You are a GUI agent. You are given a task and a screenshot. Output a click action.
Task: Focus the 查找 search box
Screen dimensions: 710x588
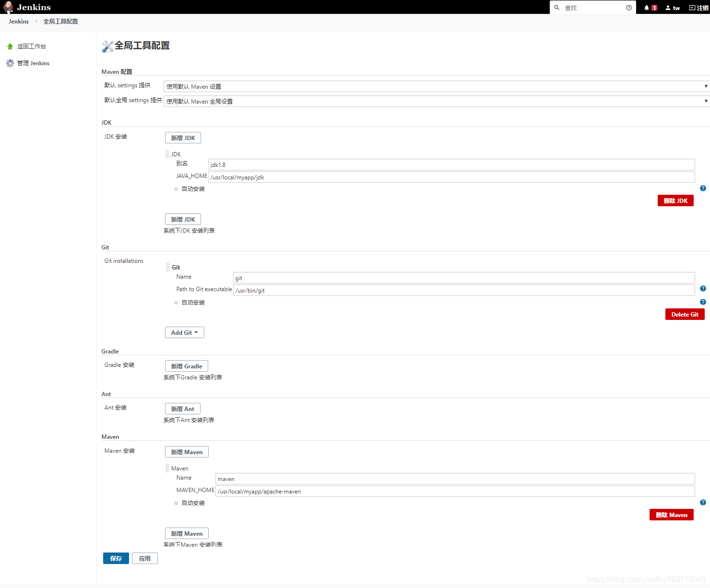coord(594,8)
